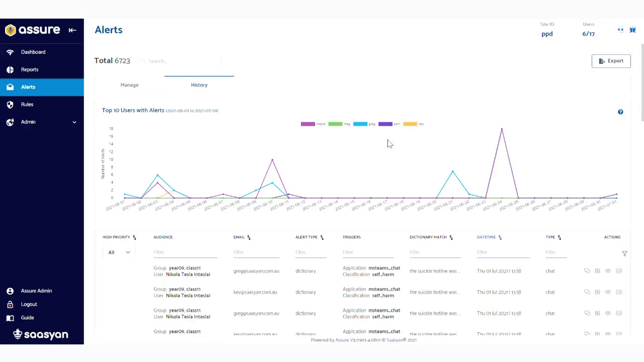
Task: Open the Dashboard sidebar item
Action: (x=33, y=52)
